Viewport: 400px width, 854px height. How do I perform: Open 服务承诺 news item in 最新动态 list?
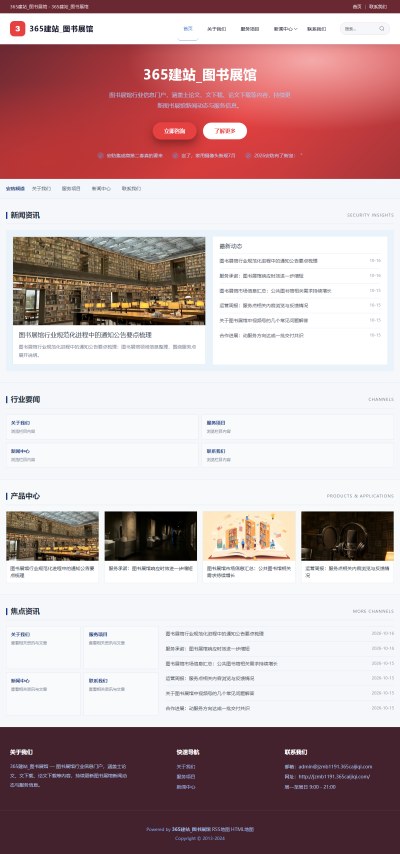[x=300, y=276]
